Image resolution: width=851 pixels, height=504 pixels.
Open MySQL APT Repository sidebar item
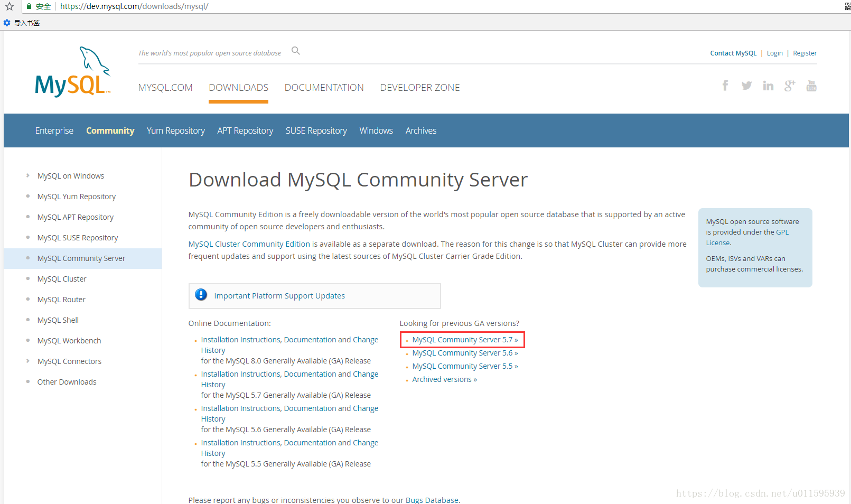(x=76, y=217)
